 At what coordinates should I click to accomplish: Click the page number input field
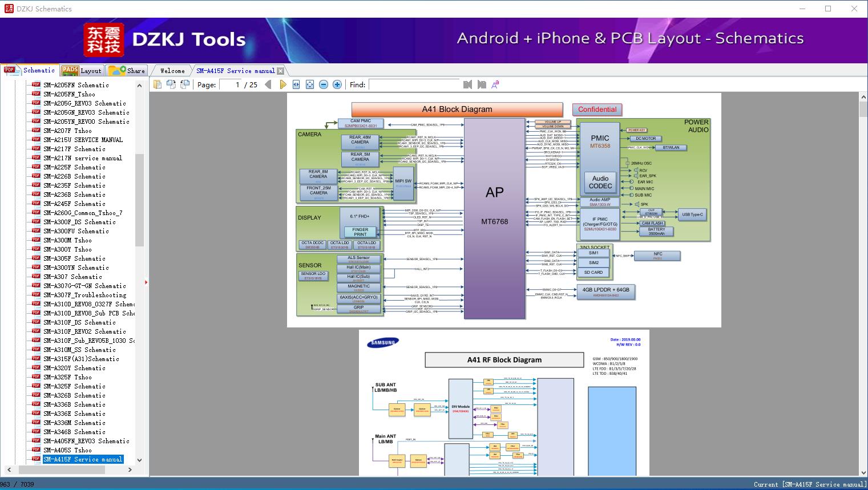pos(230,84)
